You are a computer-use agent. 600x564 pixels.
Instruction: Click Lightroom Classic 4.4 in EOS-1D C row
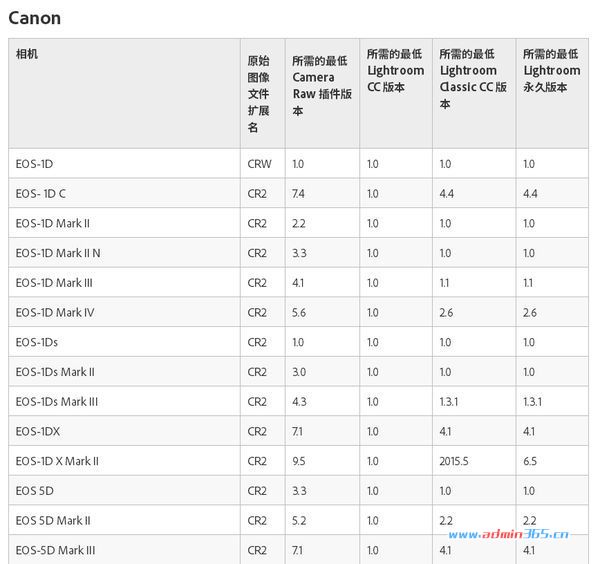click(447, 194)
